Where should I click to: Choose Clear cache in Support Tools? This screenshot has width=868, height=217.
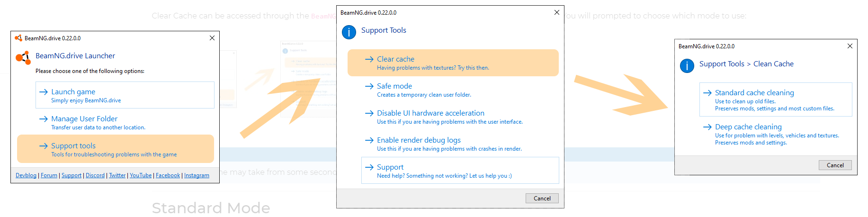pyautogui.click(x=453, y=63)
